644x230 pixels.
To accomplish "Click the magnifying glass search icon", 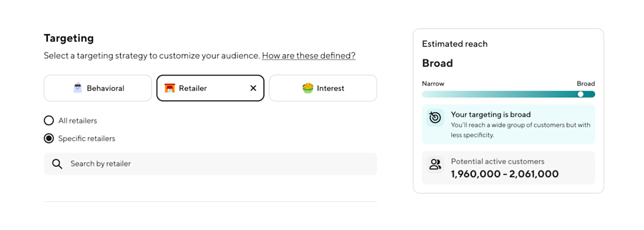I will tap(57, 164).
